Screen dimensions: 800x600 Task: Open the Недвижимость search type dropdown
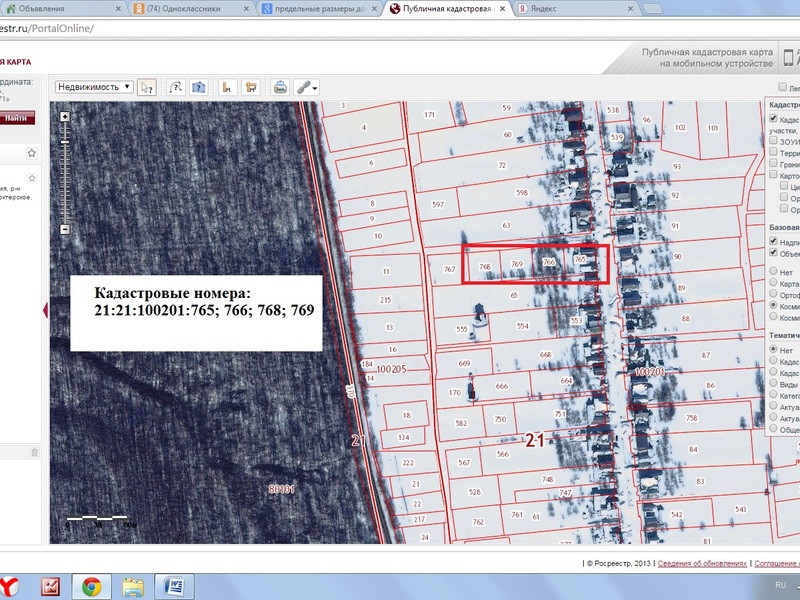point(94,87)
